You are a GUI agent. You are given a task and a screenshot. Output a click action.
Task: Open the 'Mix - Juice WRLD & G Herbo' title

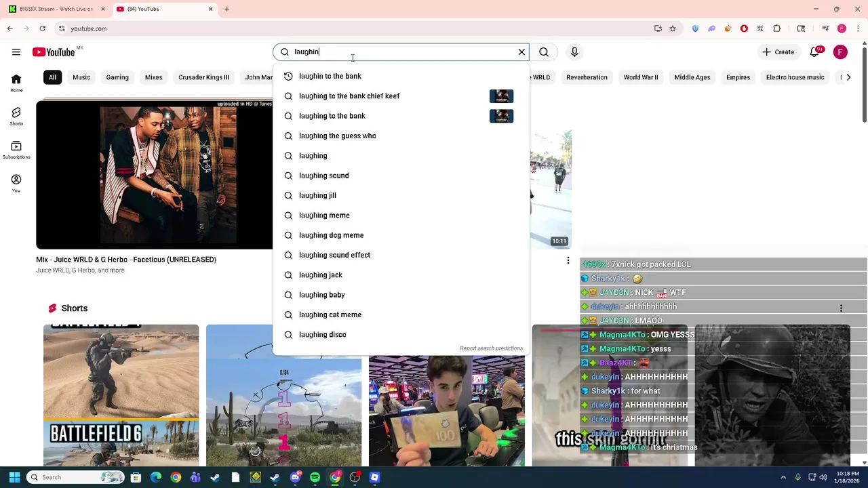126,260
